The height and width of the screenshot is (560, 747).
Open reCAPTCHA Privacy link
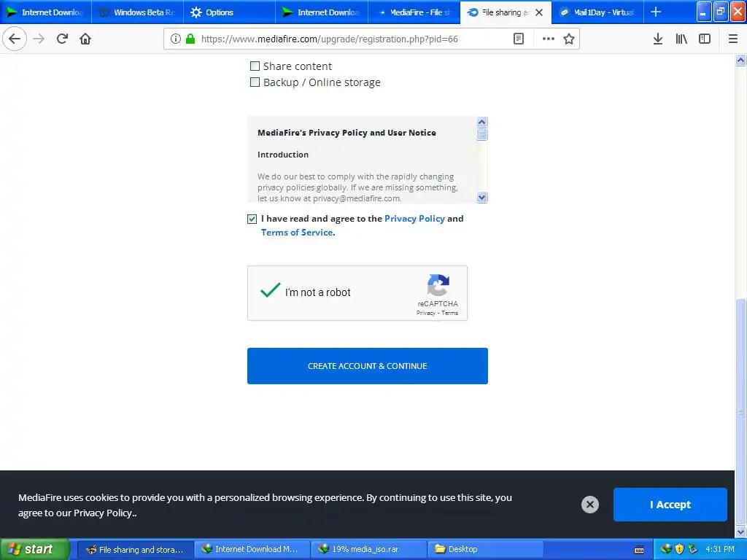coord(425,313)
